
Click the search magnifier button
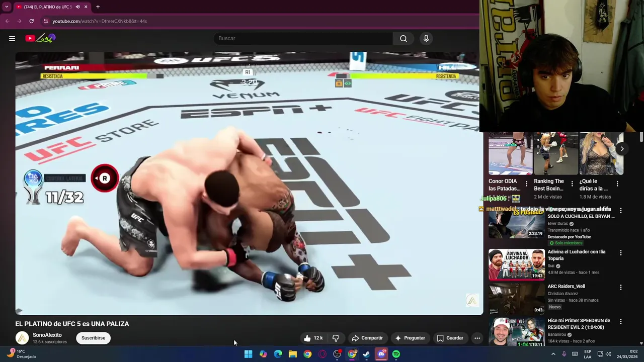[x=404, y=38]
